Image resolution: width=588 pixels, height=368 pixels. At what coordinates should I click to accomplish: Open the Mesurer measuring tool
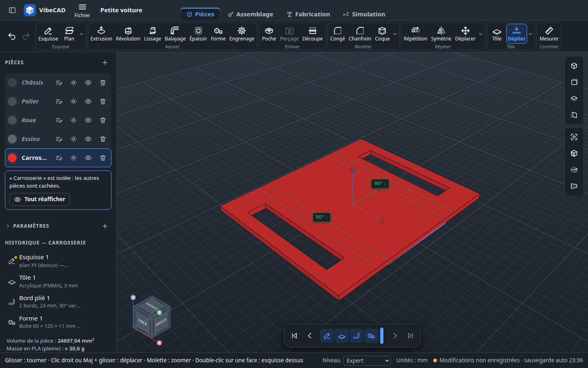click(549, 34)
